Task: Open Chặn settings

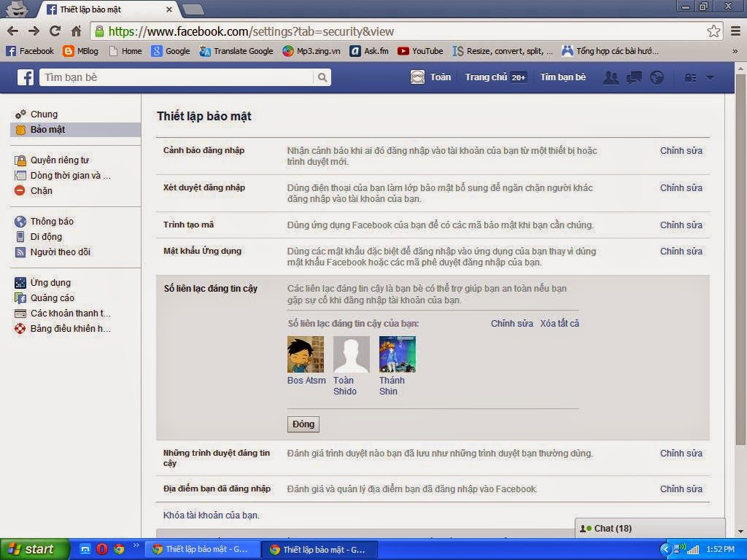Action: 34,190
